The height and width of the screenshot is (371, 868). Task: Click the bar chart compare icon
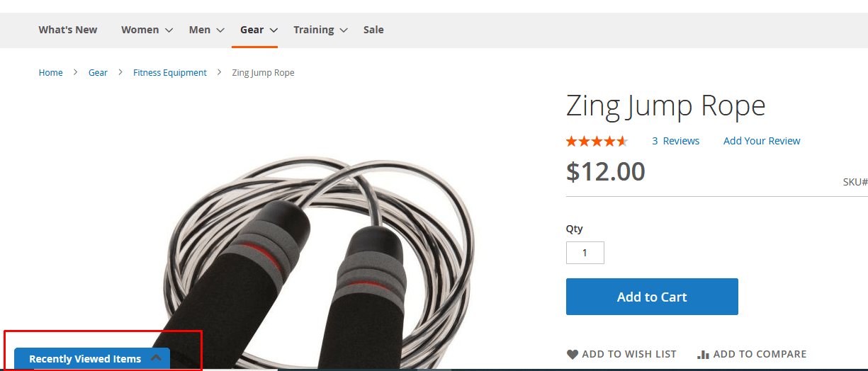tap(703, 355)
